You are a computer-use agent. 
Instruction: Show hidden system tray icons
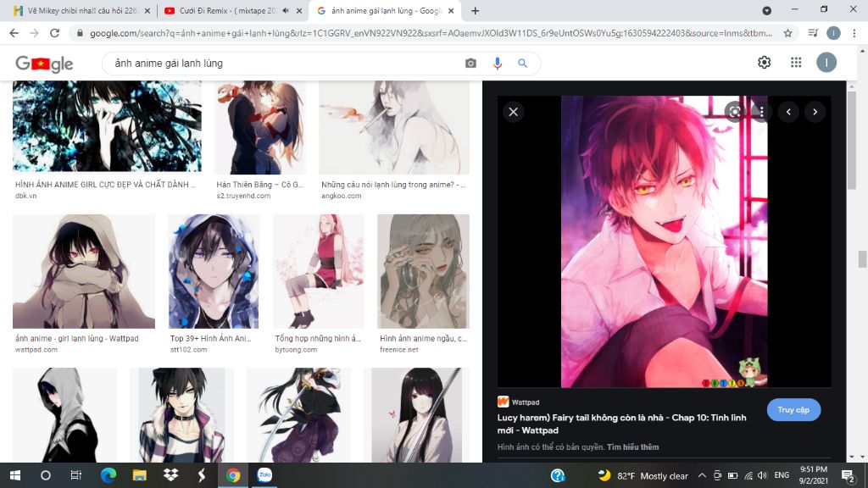tap(702, 475)
